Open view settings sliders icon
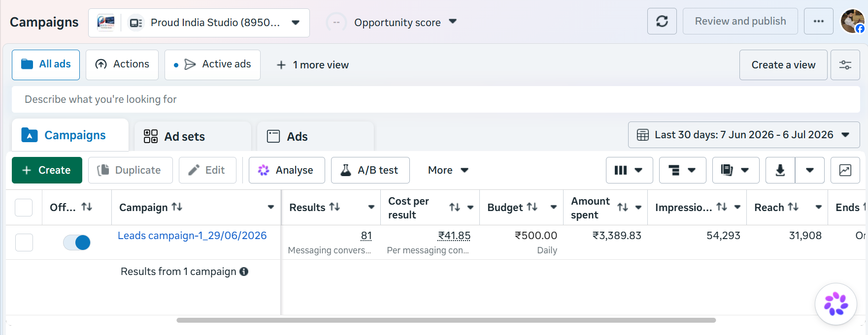Viewport: 868px width, 335px height. click(x=845, y=65)
